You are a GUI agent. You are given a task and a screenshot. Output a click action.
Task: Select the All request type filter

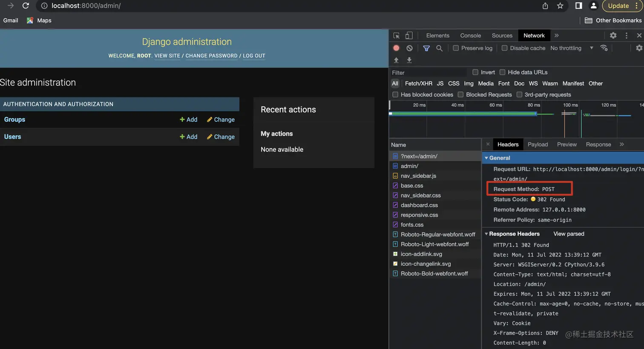pos(395,83)
